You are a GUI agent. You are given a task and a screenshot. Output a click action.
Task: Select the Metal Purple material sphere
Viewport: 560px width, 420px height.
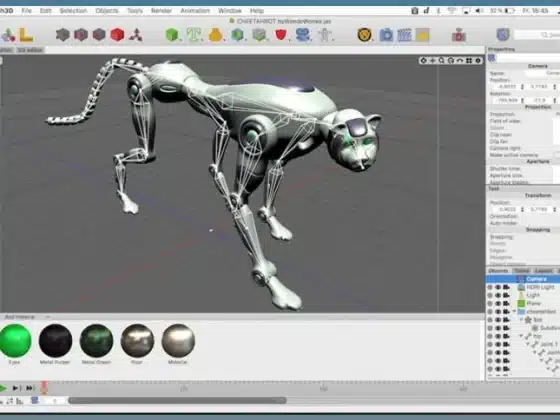pyautogui.click(x=55, y=341)
